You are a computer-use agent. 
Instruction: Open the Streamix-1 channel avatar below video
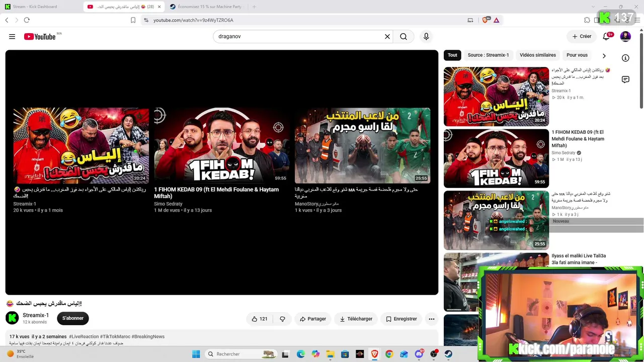[12, 318]
